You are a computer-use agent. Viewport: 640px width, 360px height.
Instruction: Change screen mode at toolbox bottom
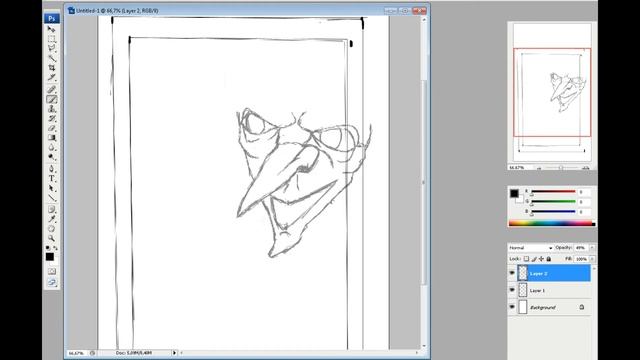52,282
